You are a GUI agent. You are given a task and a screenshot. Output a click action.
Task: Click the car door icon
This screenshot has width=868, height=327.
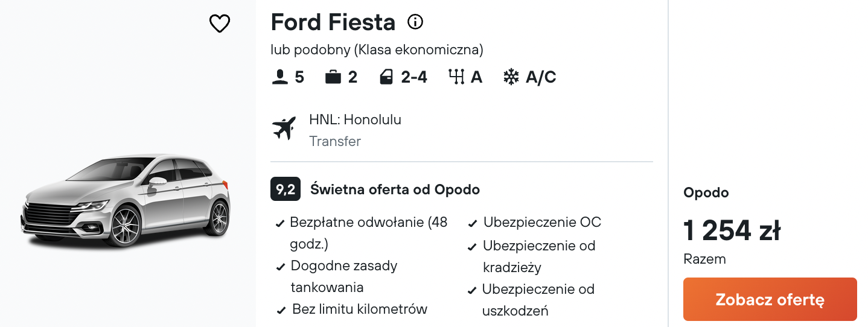click(x=386, y=77)
